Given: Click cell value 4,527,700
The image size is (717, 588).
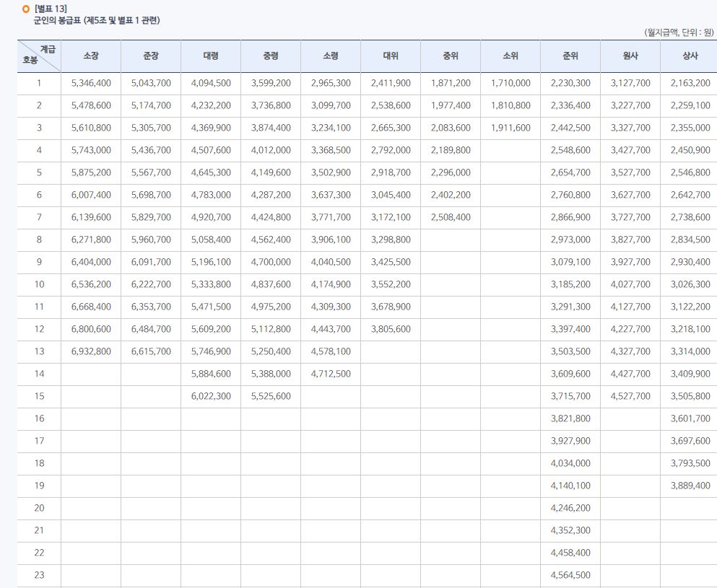Looking at the screenshot, I should tap(630, 397).
